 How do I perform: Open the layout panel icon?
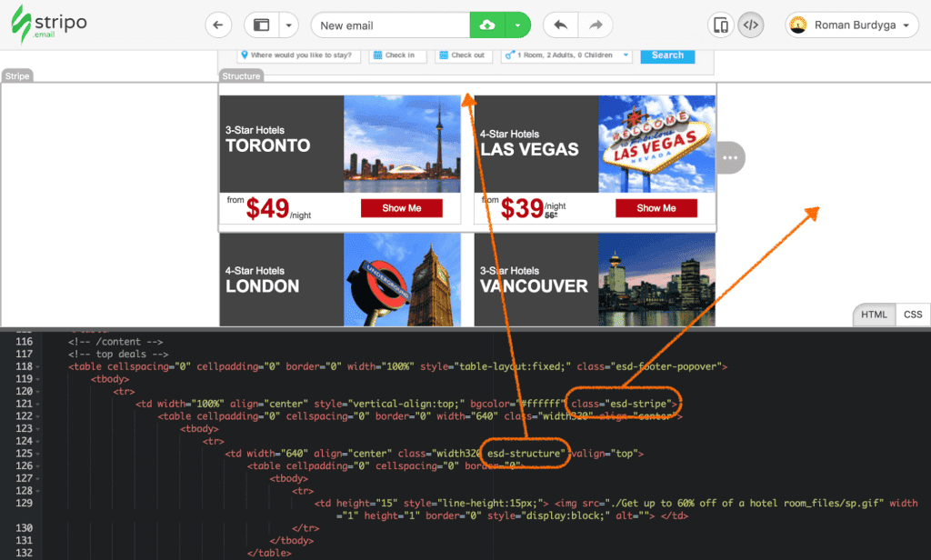(x=263, y=25)
